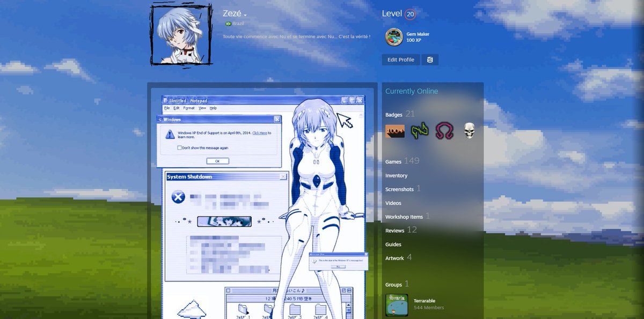
Task: Expand the dropdown arrow beside Zezé name
Action: tap(245, 16)
